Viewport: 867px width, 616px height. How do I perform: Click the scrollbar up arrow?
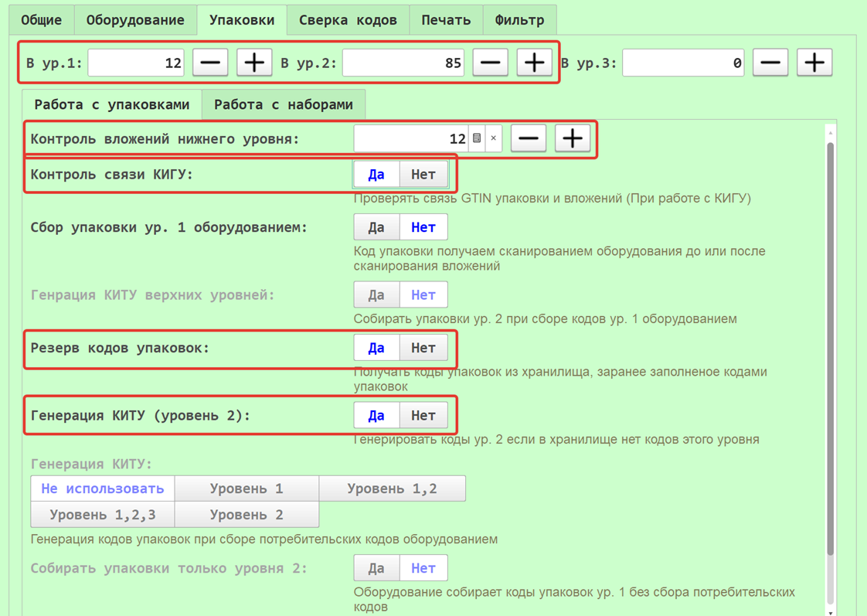pyautogui.click(x=831, y=133)
